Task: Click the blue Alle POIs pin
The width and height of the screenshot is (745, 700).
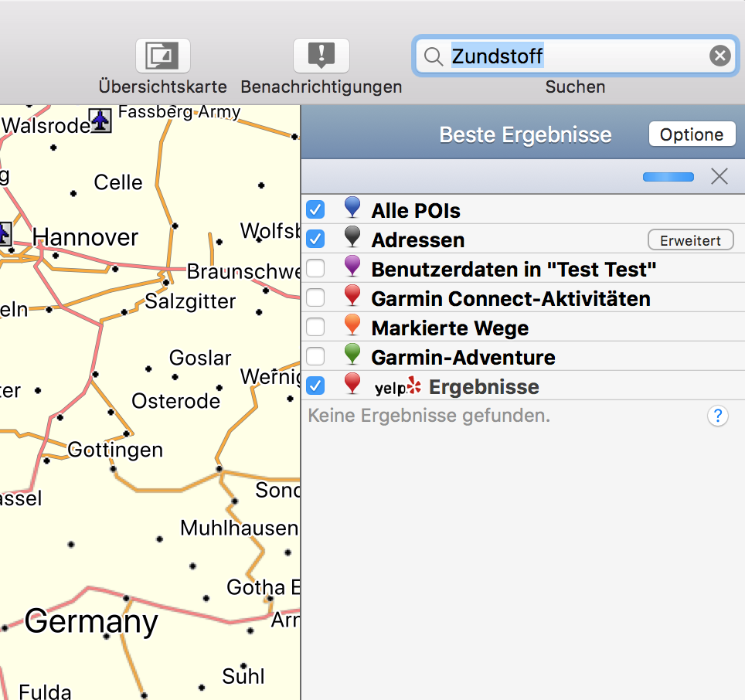Action: (x=352, y=209)
